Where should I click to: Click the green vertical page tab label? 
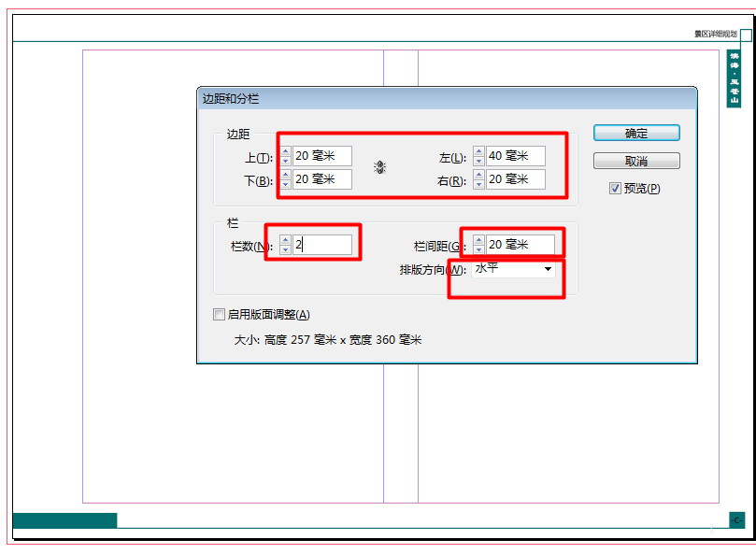click(x=735, y=78)
